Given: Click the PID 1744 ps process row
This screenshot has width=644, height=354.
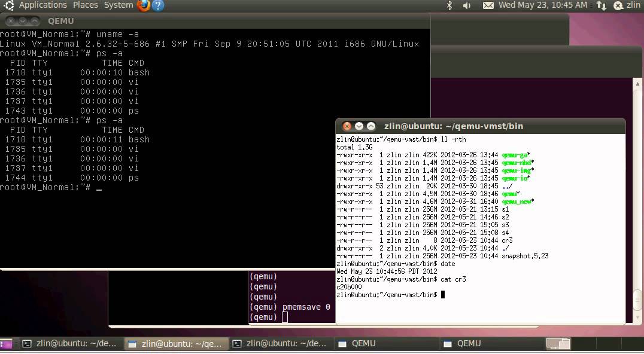Looking at the screenshot, I should (x=72, y=178).
